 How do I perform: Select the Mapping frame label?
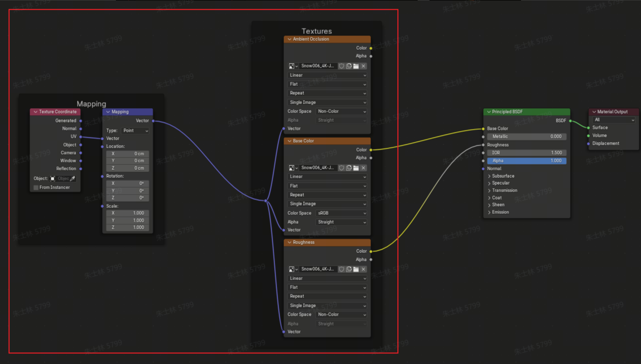(x=91, y=104)
